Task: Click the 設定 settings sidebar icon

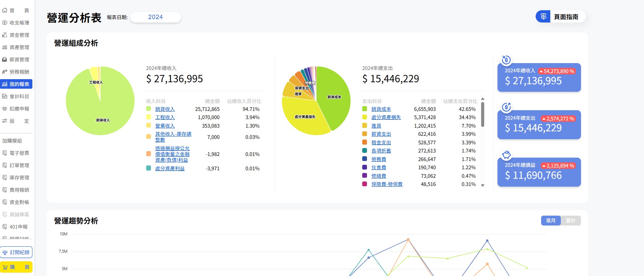Action: (4, 121)
